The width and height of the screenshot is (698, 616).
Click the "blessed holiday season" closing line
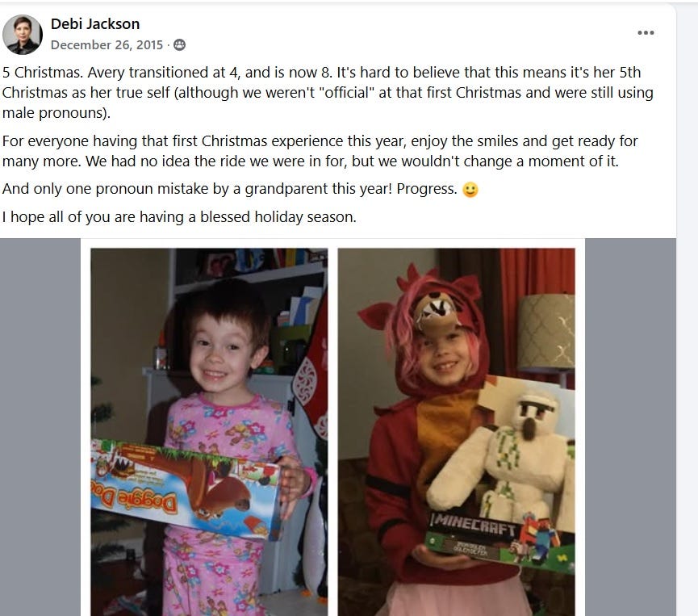pyautogui.click(x=179, y=217)
